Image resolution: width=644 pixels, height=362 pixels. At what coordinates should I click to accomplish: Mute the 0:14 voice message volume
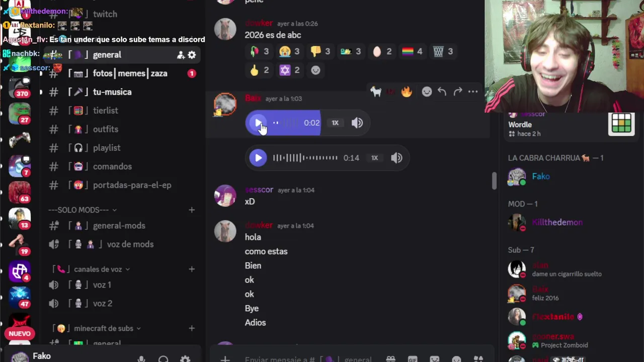click(396, 158)
